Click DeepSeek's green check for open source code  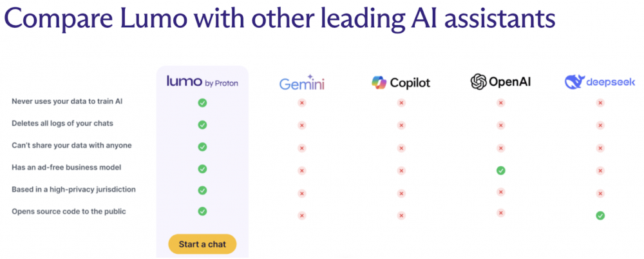(600, 215)
